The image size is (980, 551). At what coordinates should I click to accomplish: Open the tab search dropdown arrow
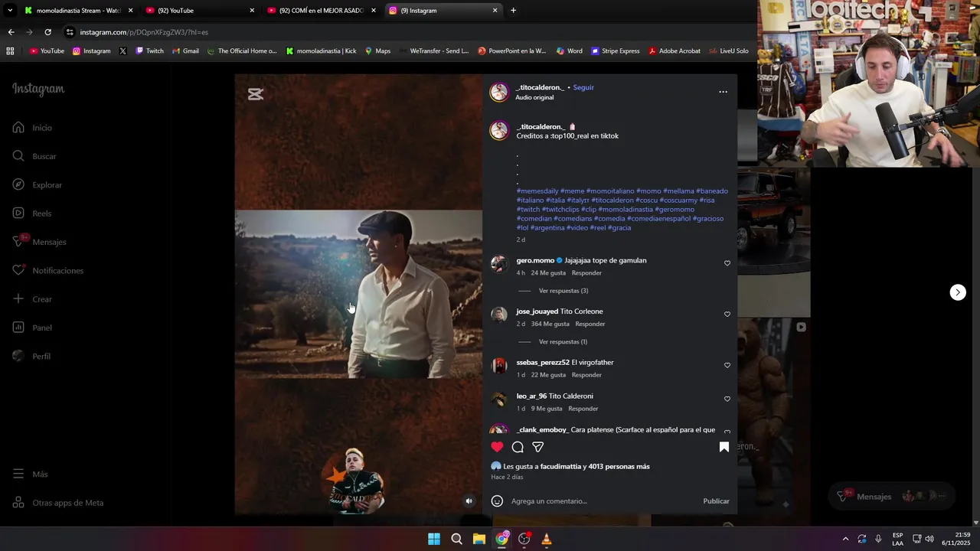(x=8, y=11)
